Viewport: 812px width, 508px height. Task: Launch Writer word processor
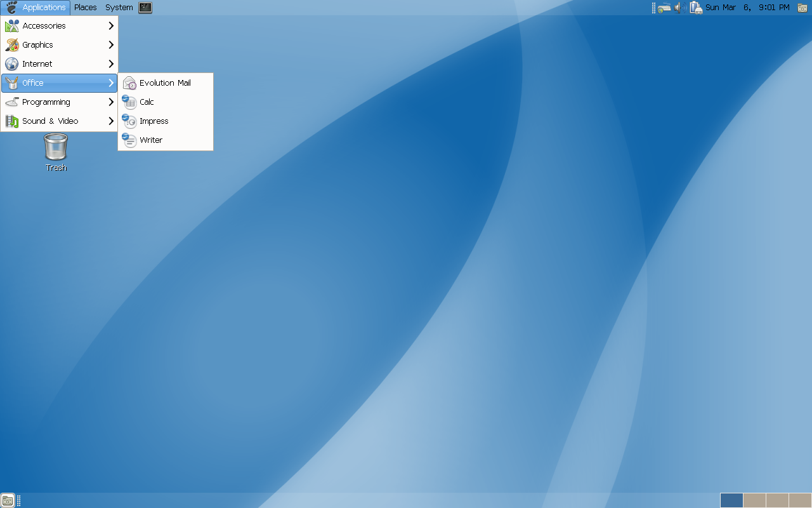coord(166,140)
